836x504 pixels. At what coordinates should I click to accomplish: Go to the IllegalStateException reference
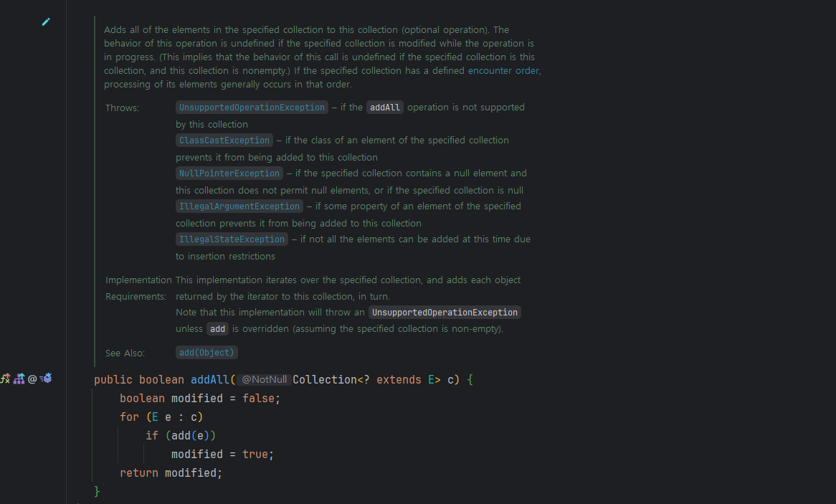(232, 239)
